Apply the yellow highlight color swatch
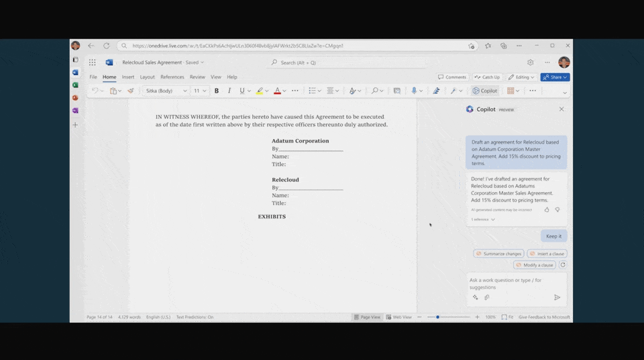Image resolution: width=644 pixels, height=360 pixels. pyautogui.click(x=260, y=91)
